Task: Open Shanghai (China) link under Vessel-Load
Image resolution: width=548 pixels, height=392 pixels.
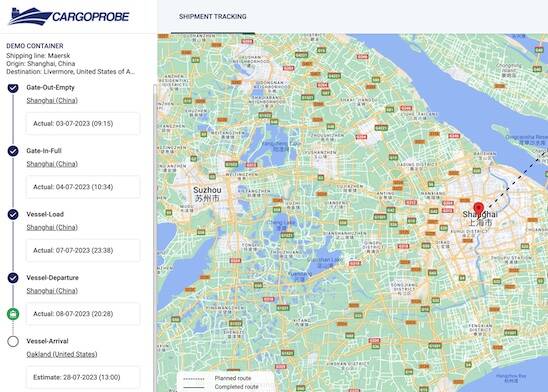Action: point(52,227)
